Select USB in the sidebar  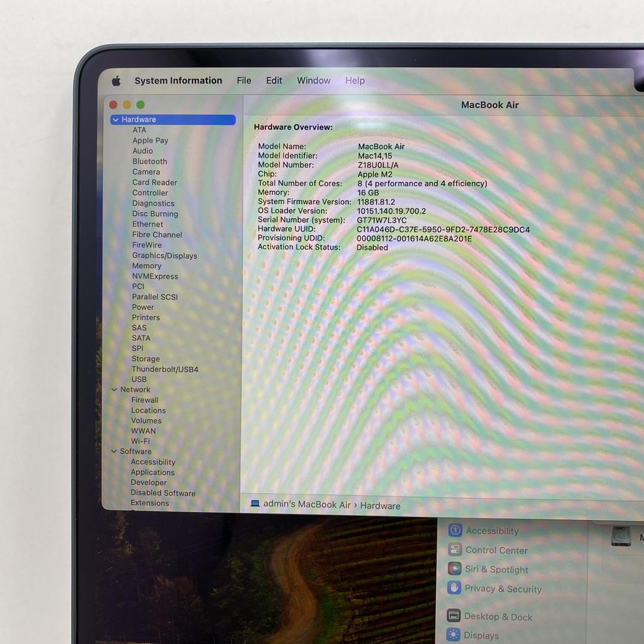coord(139,379)
